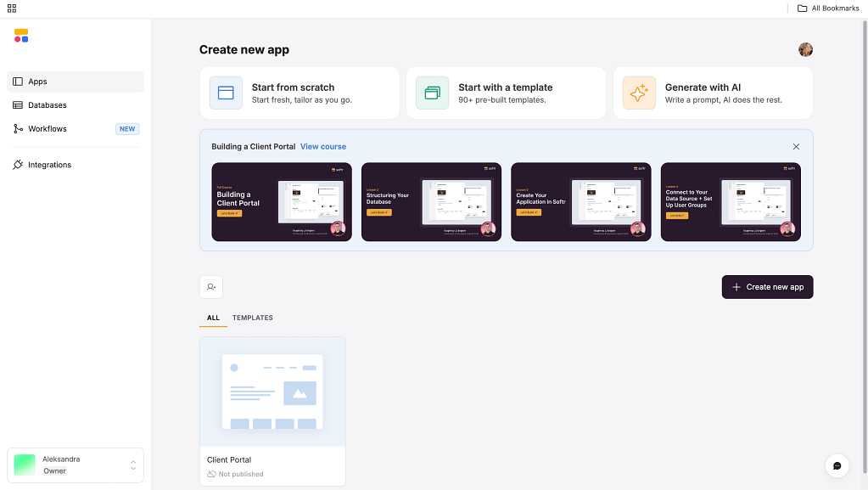Open the Client Portal app preview
The height and width of the screenshot is (490, 868).
272,391
